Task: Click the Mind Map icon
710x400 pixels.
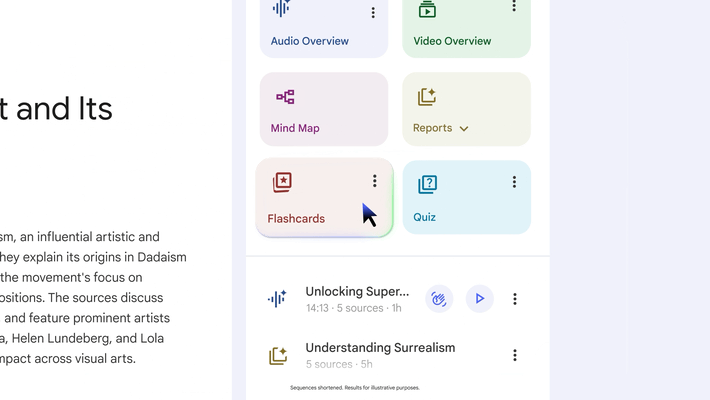Action: (x=285, y=97)
